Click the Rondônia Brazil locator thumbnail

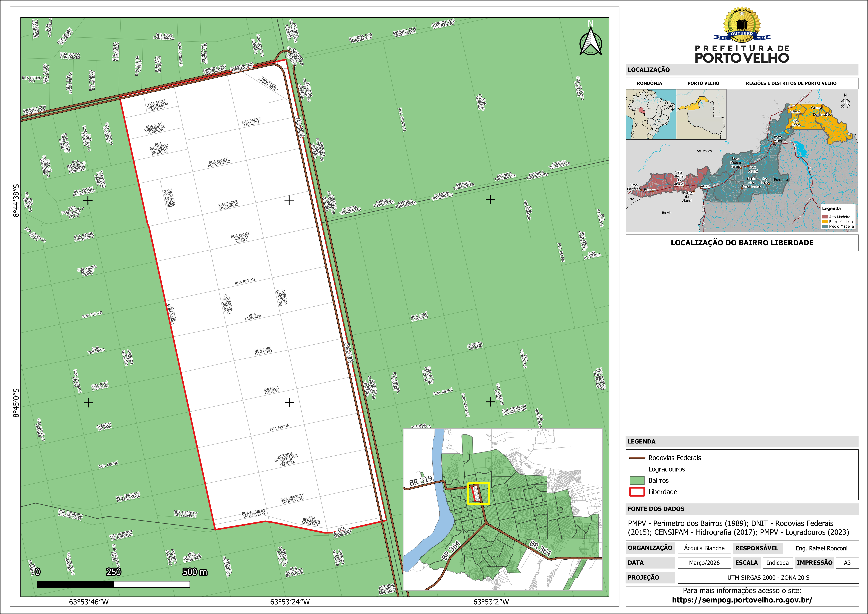point(651,114)
